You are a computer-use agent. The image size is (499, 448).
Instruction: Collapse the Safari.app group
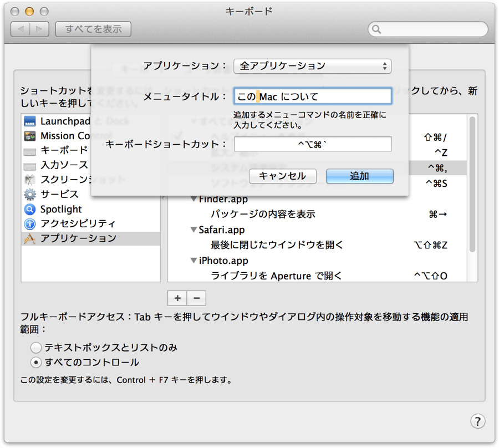193,230
